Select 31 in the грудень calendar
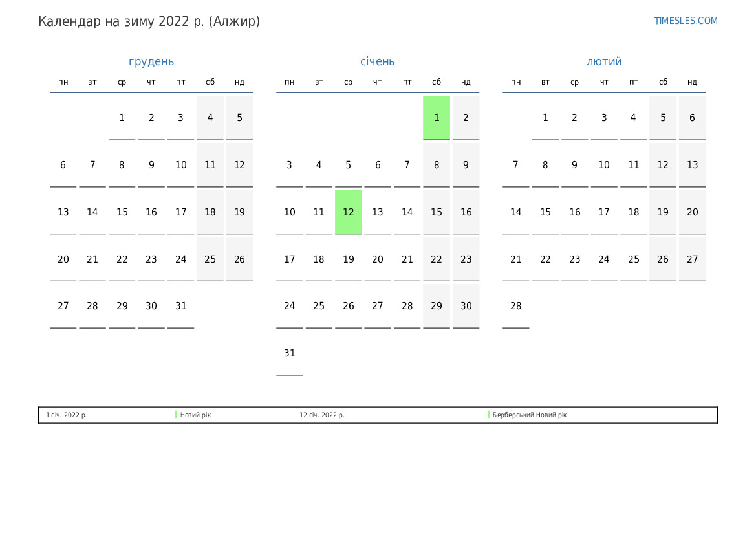The width and height of the screenshot is (756, 535). (x=181, y=306)
